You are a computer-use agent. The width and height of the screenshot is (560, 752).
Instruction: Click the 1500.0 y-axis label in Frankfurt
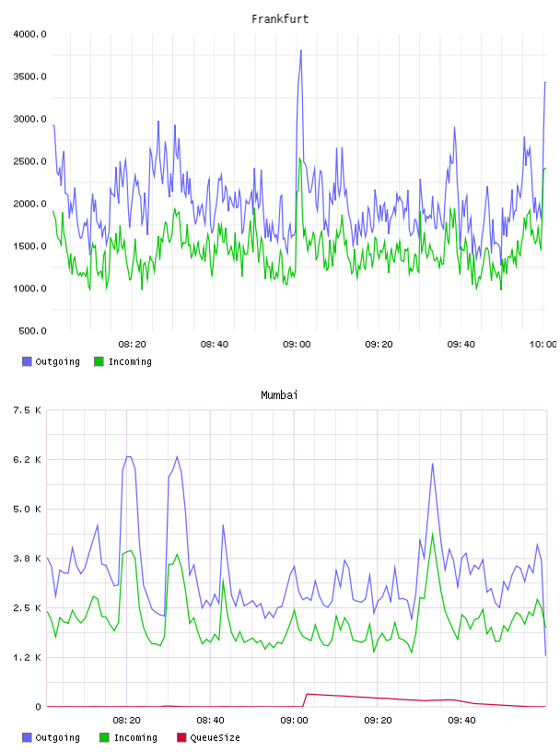coord(29,246)
